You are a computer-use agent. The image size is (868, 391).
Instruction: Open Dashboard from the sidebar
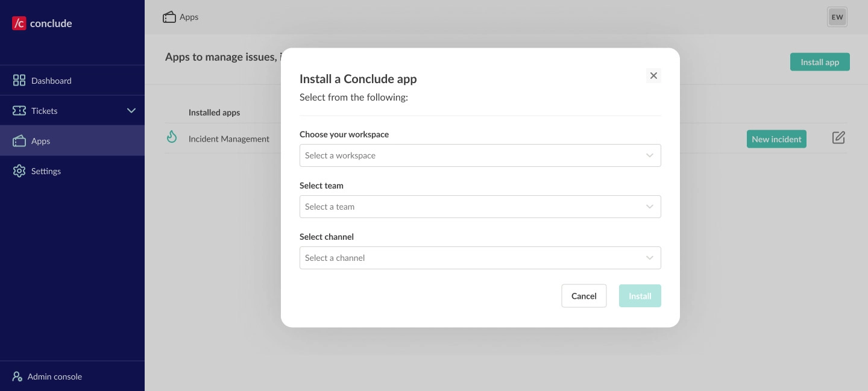click(x=51, y=81)
